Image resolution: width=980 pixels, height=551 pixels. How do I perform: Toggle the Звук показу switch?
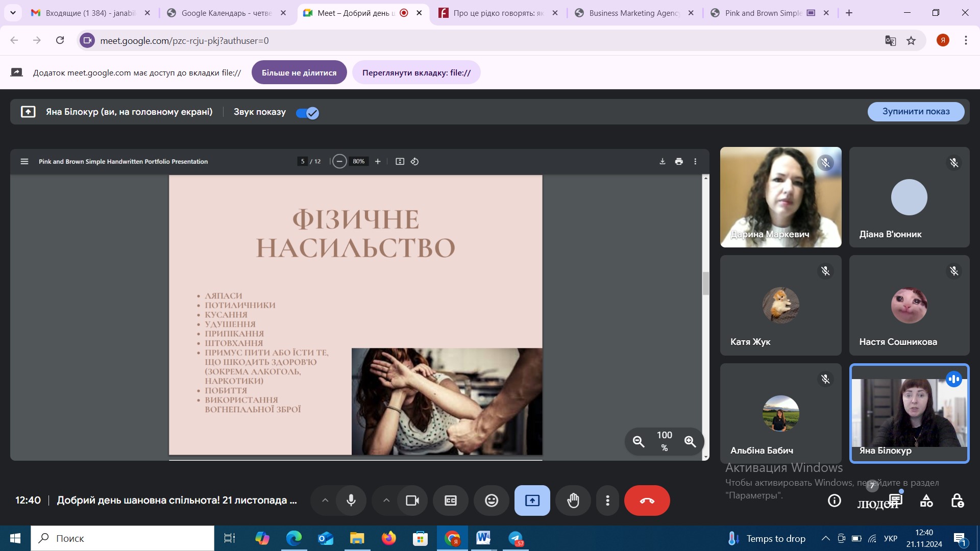307,113
